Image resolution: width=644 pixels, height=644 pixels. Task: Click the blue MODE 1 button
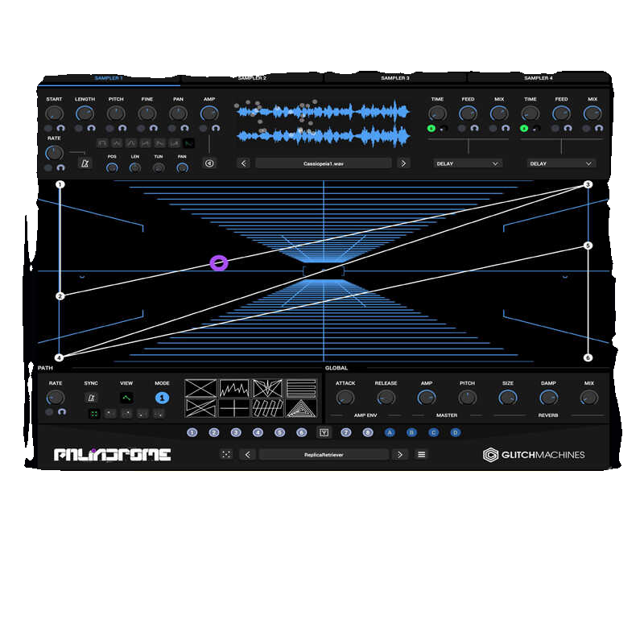point(163,398)
